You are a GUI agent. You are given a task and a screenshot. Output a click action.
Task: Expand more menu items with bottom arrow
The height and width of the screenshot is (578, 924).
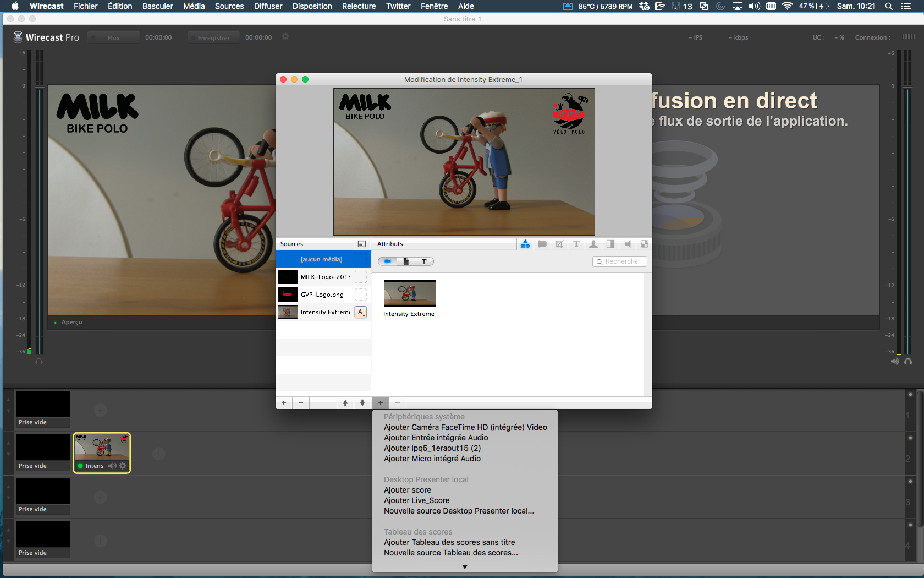pos(465,566)
